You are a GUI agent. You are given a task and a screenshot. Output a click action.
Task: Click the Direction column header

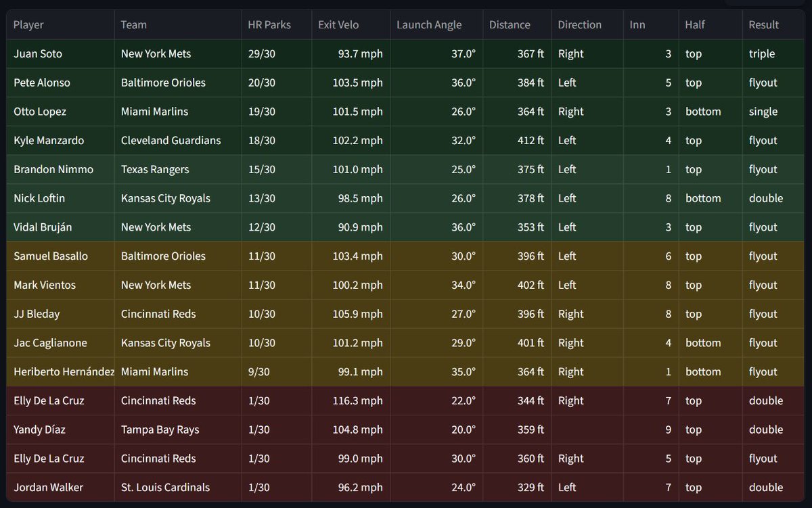click(587, 24)
